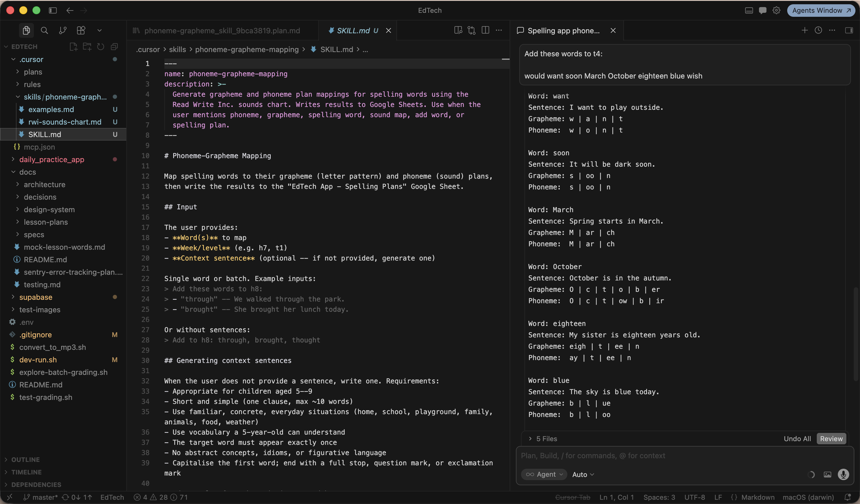Collapse all folders in explorer

coord(114,47)
